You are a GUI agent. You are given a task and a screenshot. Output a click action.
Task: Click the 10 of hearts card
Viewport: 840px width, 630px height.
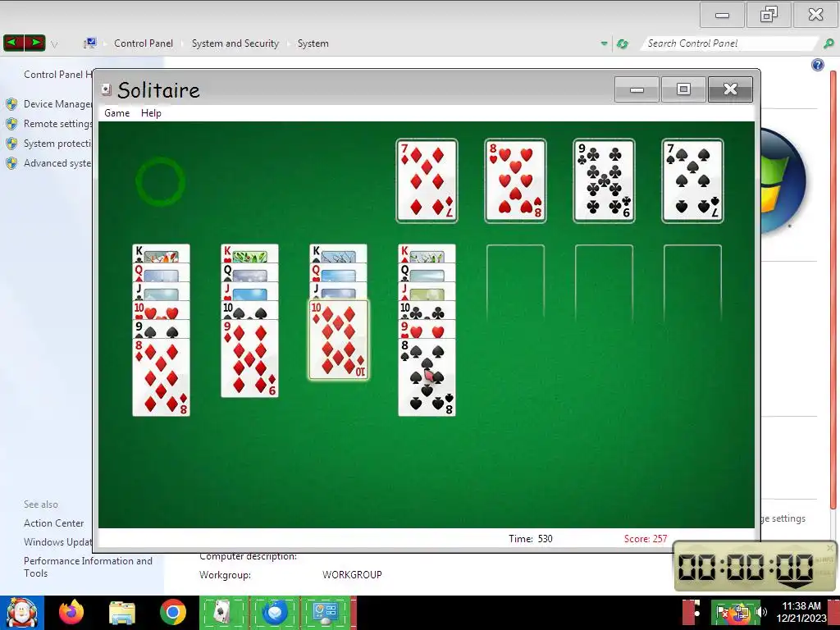click(x=161, y=310)
